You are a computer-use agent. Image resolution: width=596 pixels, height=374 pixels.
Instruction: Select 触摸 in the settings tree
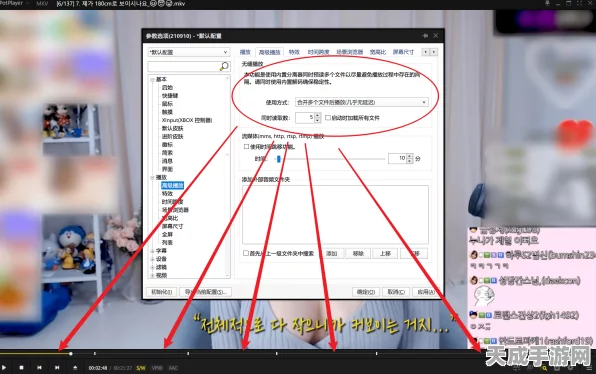(x=167, y=112)
